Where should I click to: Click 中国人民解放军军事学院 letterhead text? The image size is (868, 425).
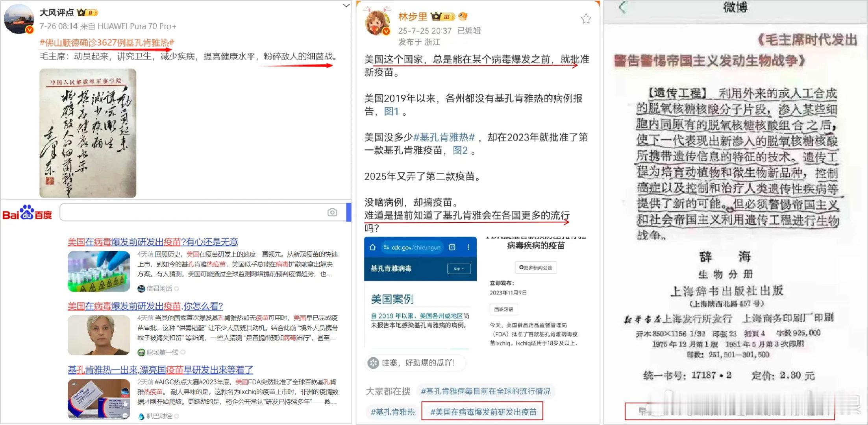(86, 82)
